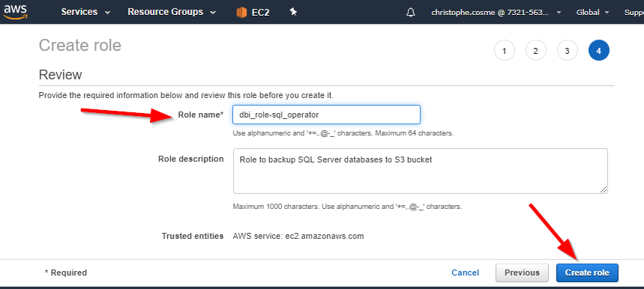Click the 'Trusted entities' label
This screenshot has width=644, height=289.
pos(193,236)
